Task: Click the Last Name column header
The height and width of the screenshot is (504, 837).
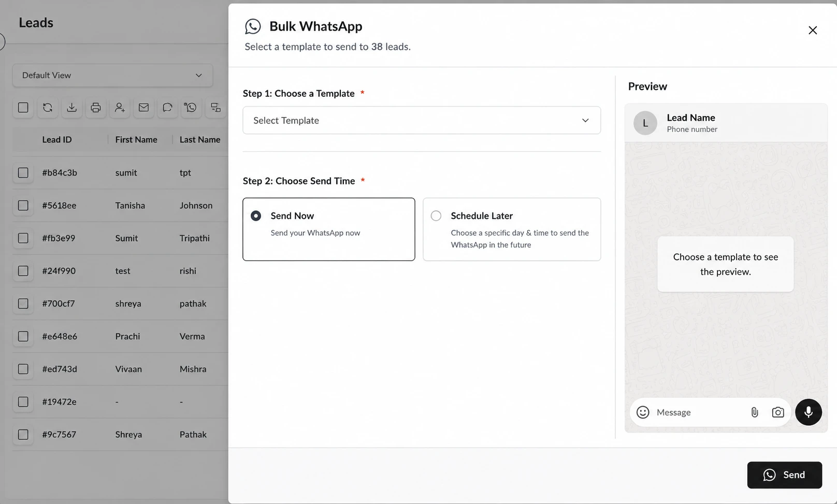Action: [x=200, y=139]
